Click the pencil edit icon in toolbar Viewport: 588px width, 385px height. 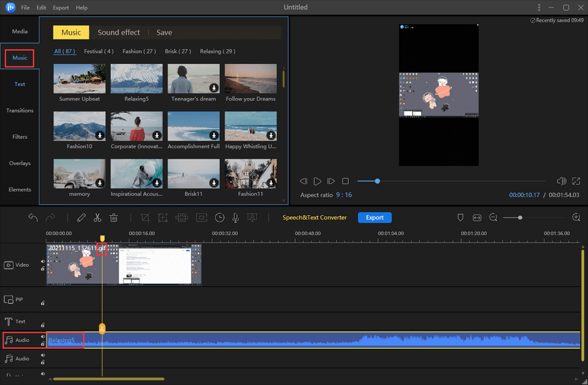pyautogui.click(x=81, y=217)
